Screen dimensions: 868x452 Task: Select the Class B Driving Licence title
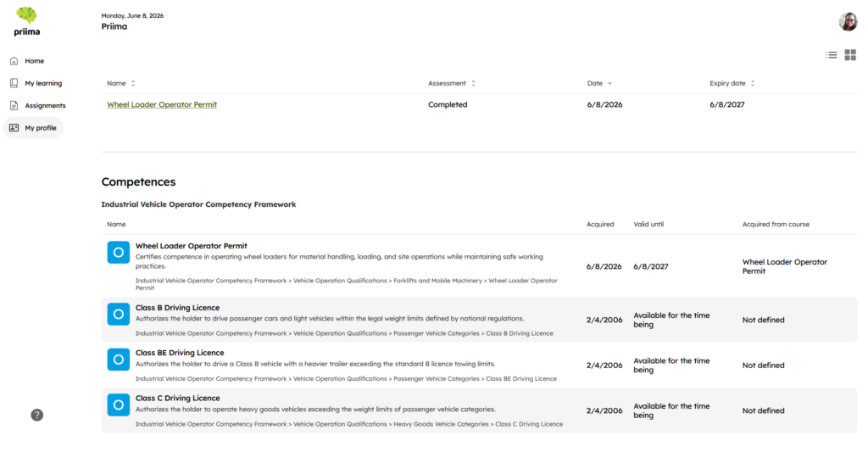point(178,308)
